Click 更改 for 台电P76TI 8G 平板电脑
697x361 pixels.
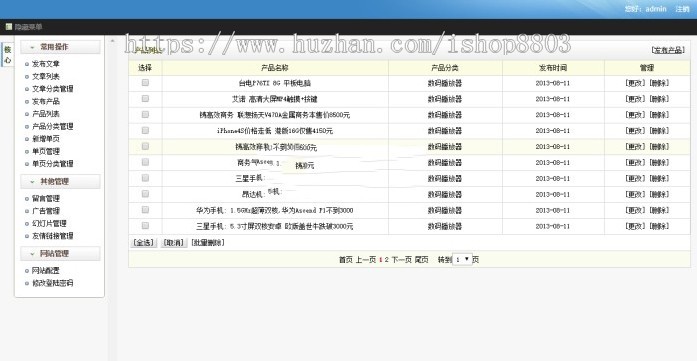click(635, 83)
